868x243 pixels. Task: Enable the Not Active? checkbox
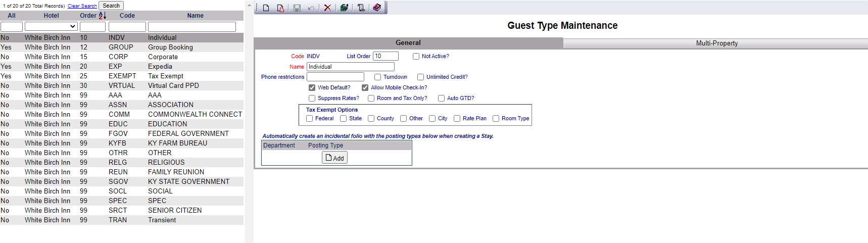pos(416,57)
